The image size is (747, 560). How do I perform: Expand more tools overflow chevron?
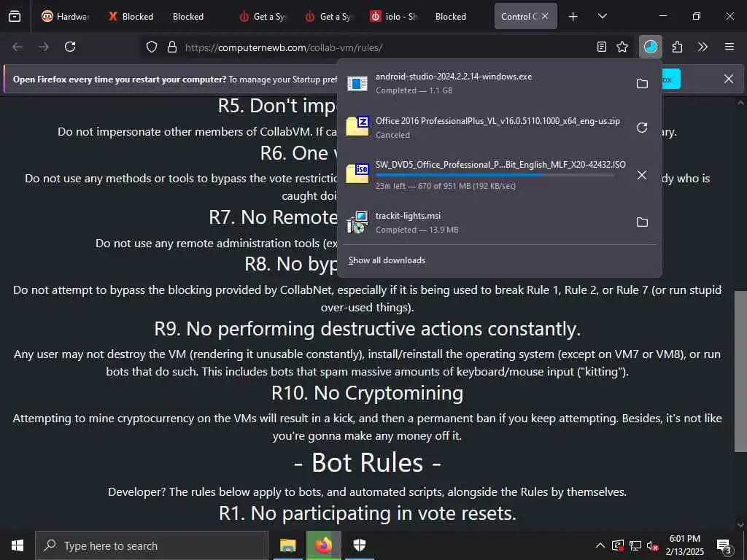(703, 47)
